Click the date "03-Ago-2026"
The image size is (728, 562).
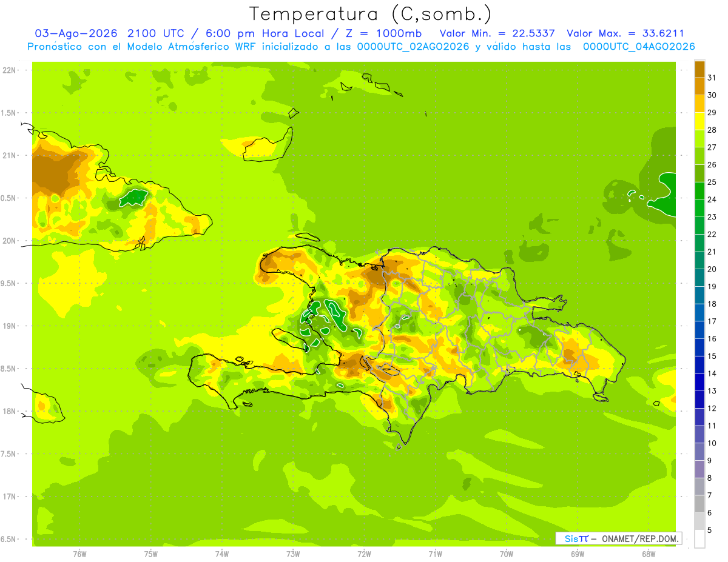tap(76, 33)
